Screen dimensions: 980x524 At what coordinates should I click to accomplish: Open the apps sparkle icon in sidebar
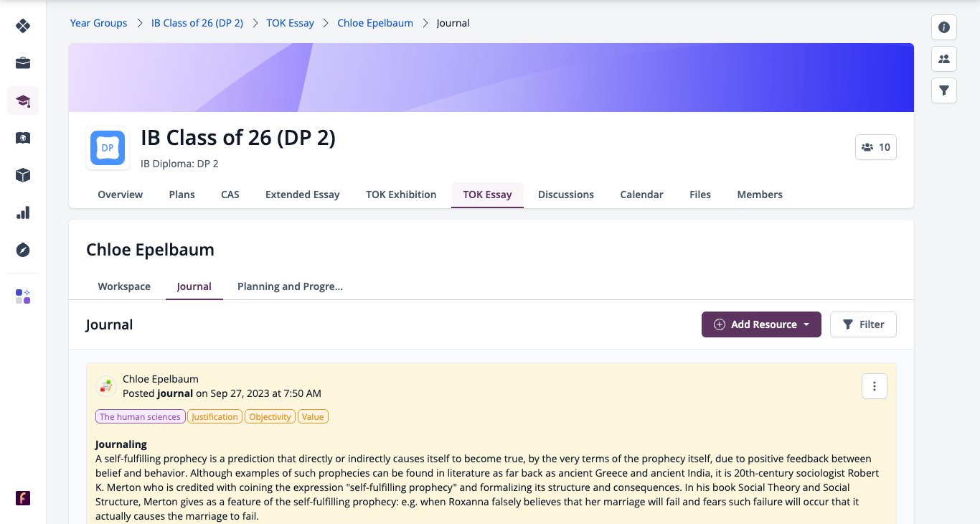click(23, 296)
